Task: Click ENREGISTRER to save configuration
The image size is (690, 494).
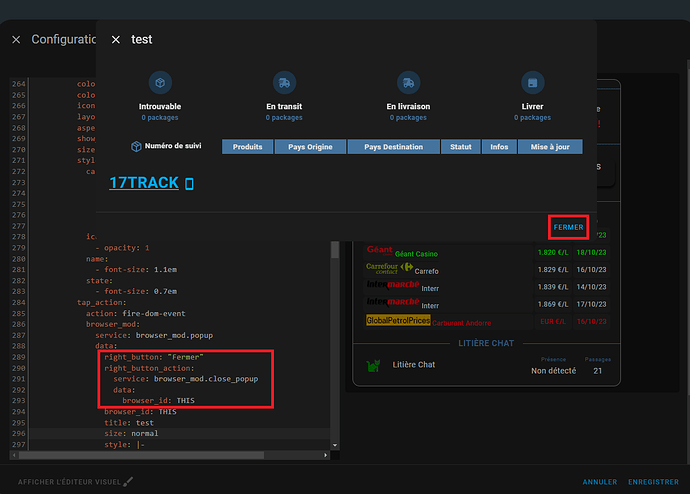Action: pyautogui.click(x=653, y=482)
